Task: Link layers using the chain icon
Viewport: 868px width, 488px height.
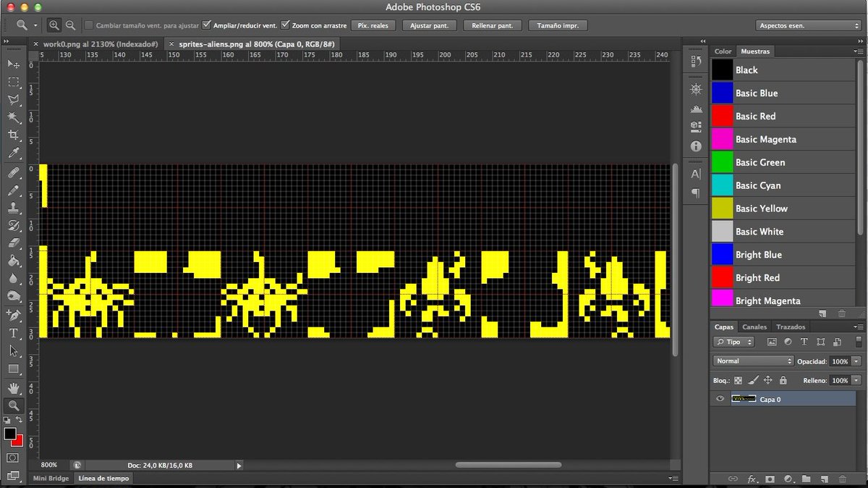Action: [x=733, y=479]
